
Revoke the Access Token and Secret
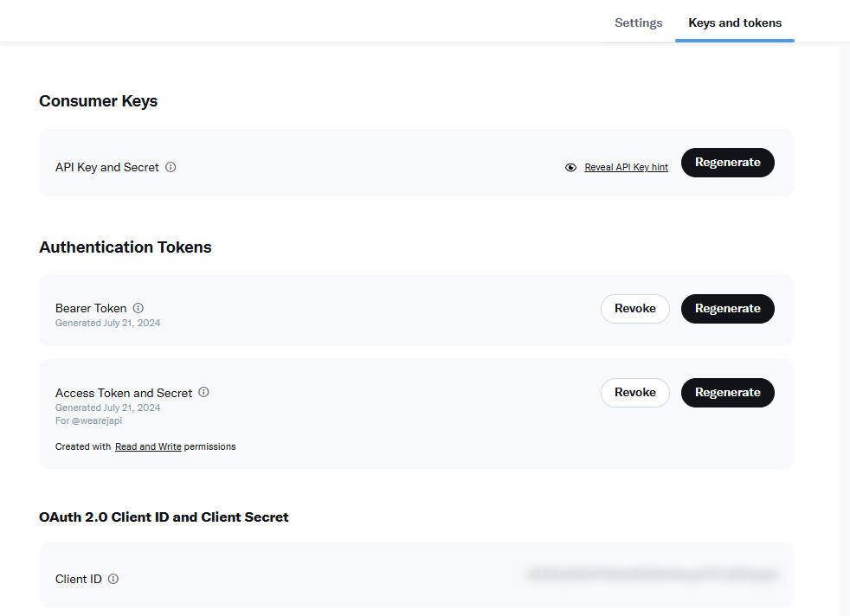click(x=634, y=393)
